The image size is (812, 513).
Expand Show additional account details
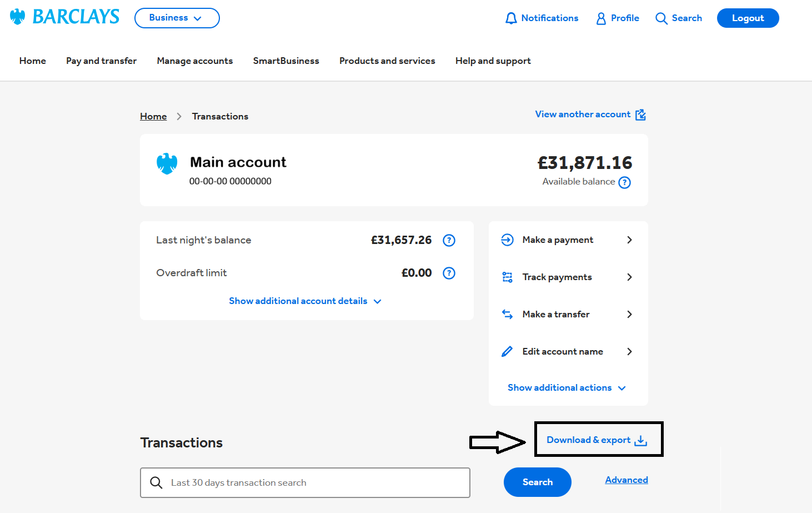tap(305, 301)
